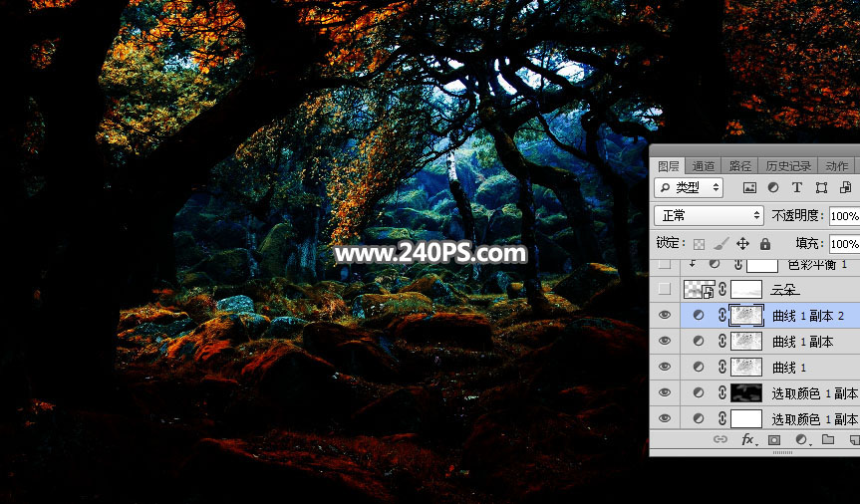Viewport: 860px width, 504px height.
Task: Show the hidden 云朵 layer
Action: (665, 289)
